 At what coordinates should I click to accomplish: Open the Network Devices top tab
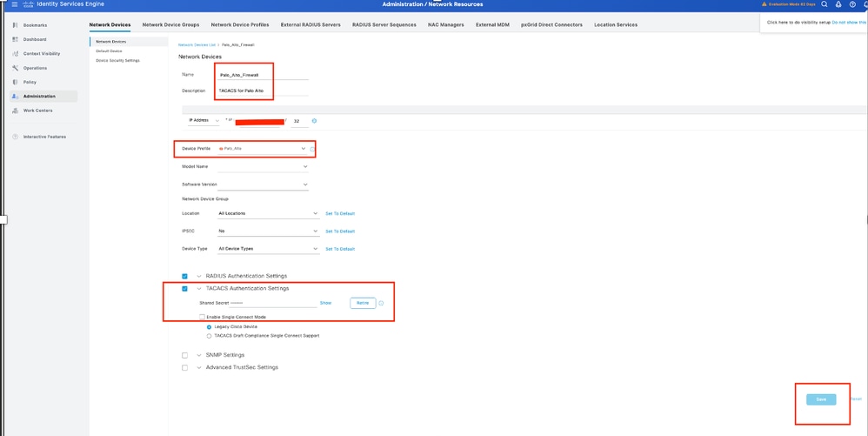pos(110,25)
